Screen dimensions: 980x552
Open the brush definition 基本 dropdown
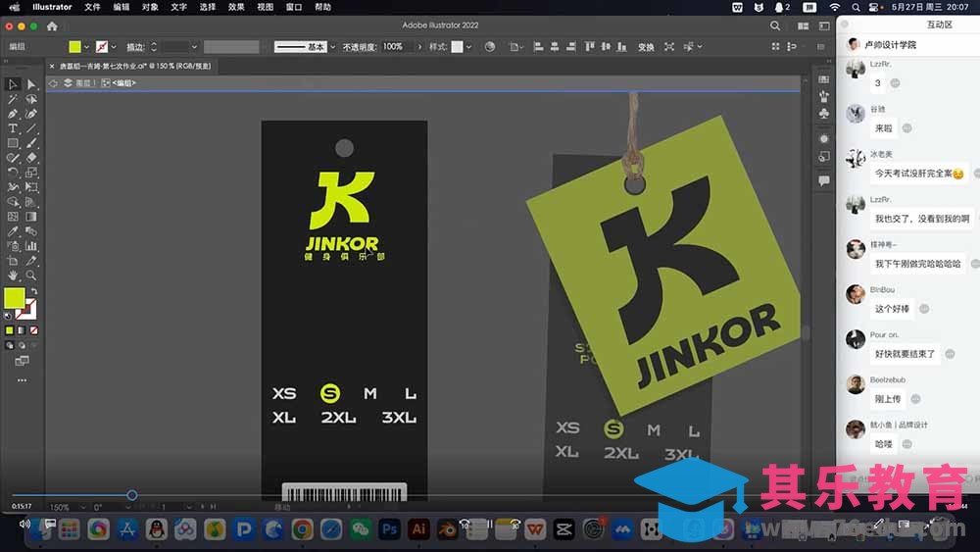332,47
